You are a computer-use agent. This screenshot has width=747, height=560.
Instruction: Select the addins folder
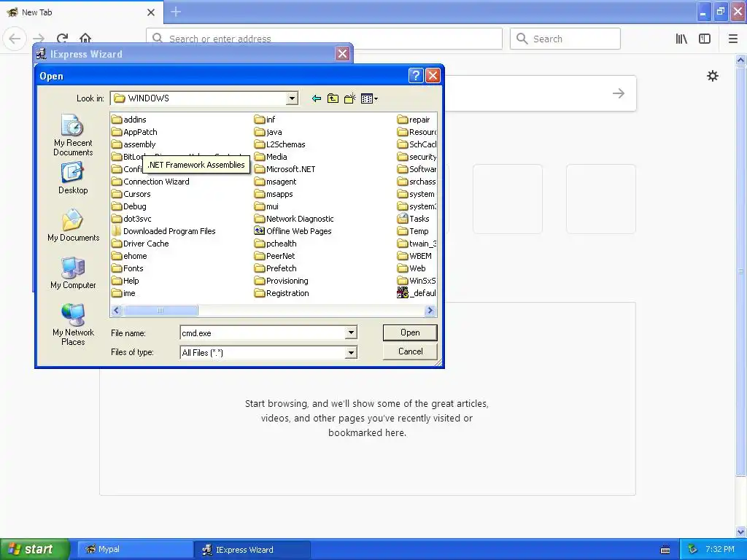pos(129,120)
